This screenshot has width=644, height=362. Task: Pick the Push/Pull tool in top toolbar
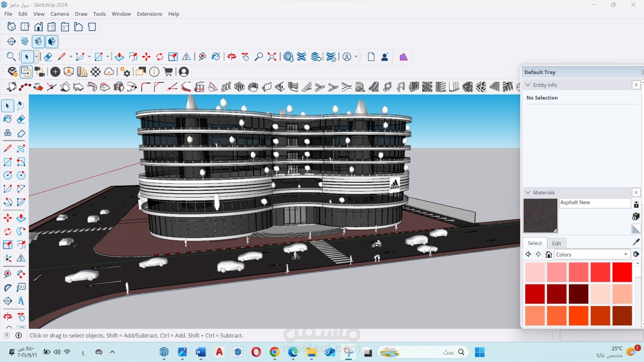click(119, 57)
